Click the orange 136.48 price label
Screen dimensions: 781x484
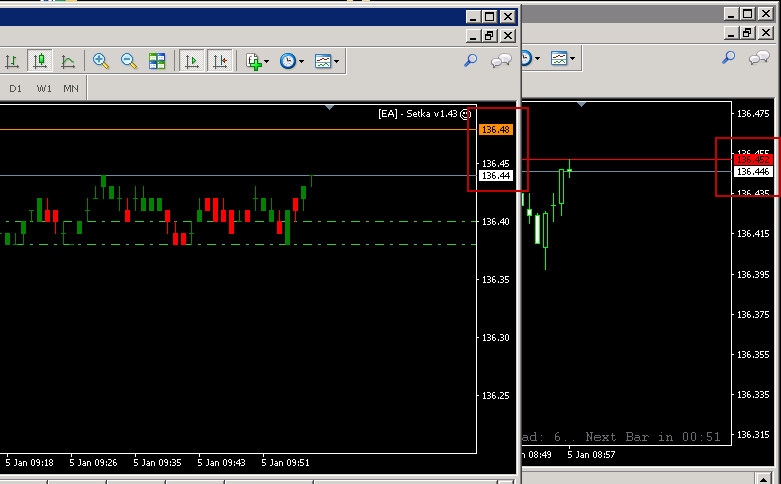pyautogui.click(x=496, y=129)
